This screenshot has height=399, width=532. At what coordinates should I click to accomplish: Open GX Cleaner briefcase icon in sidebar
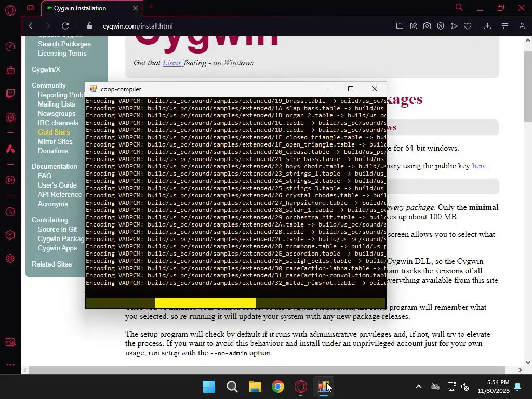coord(10,70)
